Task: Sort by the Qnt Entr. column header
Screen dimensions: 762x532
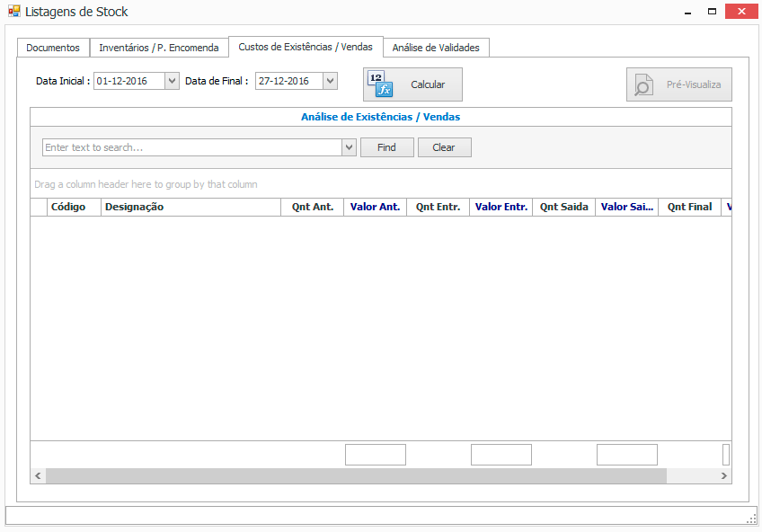Action: (x=438, y=207)
